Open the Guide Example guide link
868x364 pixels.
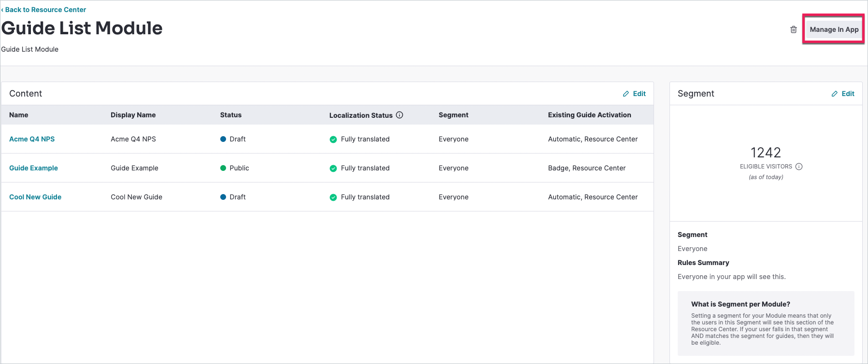(x=33, y=168)
